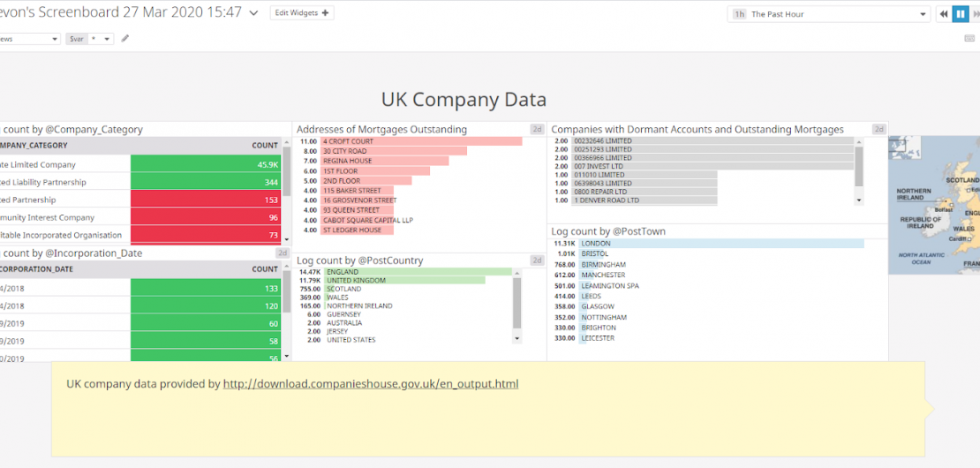Click the LONDON bar in PostTown list

(x=721, y=243)
